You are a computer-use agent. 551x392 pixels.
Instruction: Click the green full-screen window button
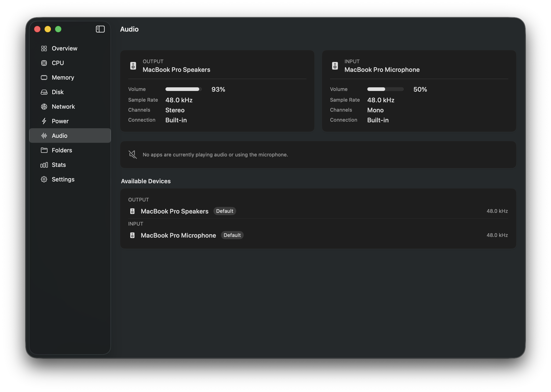(58, 29)
